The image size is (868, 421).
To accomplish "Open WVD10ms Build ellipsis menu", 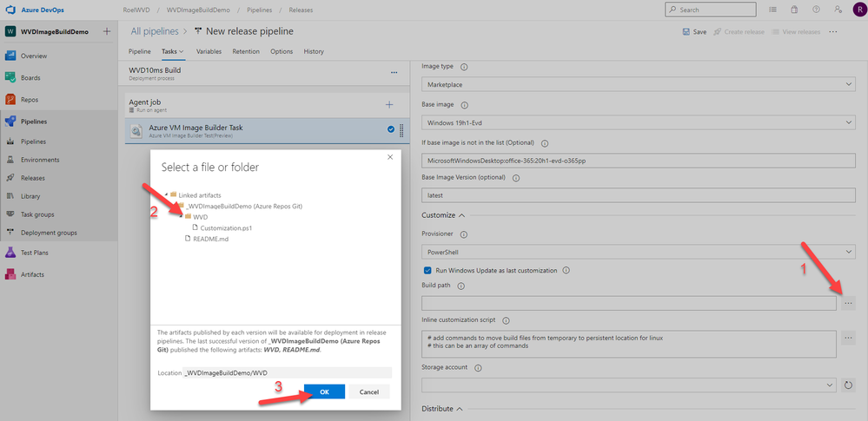I will pyautogui.click(x=394, y=72).
